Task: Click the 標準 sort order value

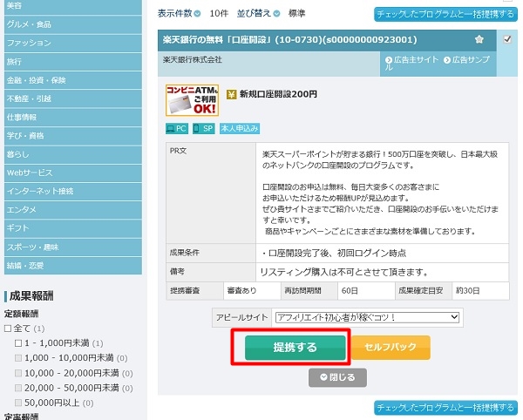Action: [x=296, y=14]
